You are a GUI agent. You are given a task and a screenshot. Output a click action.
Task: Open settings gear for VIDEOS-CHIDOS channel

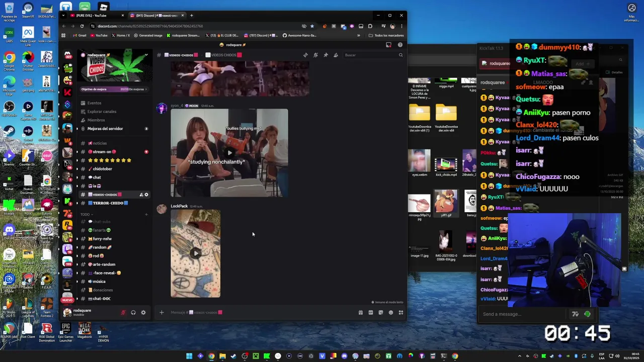click(x=146, y=195)
